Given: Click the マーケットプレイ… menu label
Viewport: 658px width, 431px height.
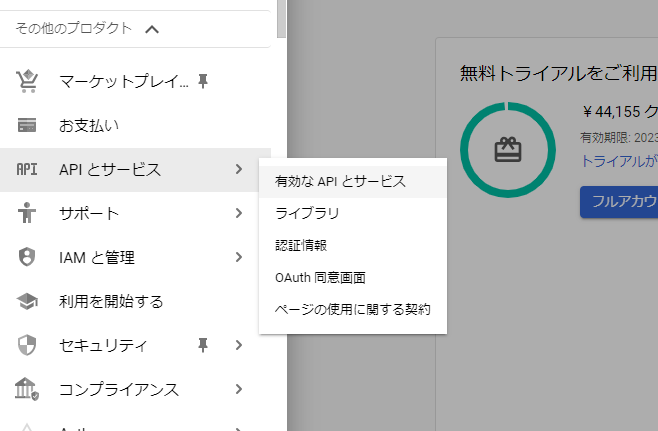Looking at the screenshot, I should [x=124, y=81].
